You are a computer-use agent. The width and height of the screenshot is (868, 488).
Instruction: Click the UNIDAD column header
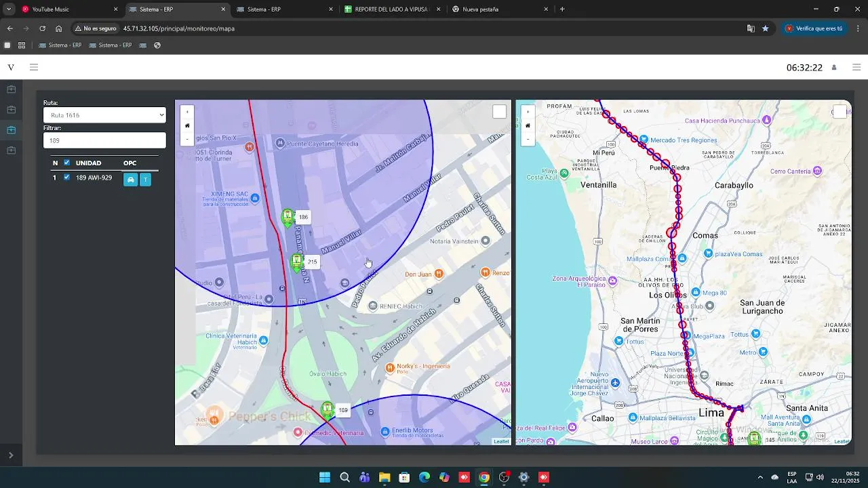(88, 163)
